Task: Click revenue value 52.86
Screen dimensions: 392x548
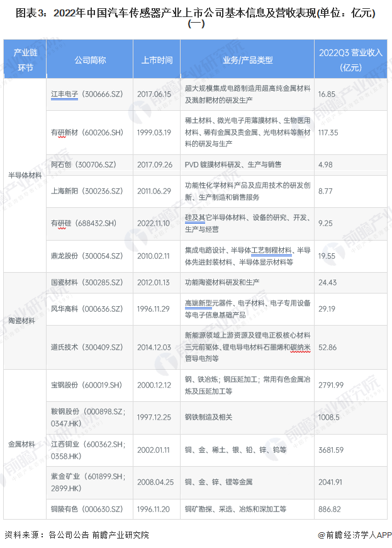Action: point(327,348)
